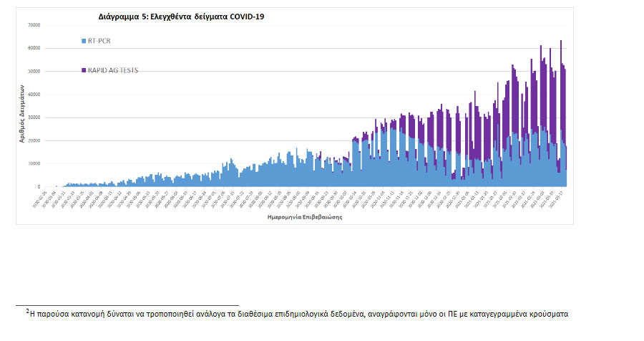The width and height of the screenshot is (644, 341).
Task: Click the purple RAPID AG TESTS legend swatch
Action: [x=84, y=70]
